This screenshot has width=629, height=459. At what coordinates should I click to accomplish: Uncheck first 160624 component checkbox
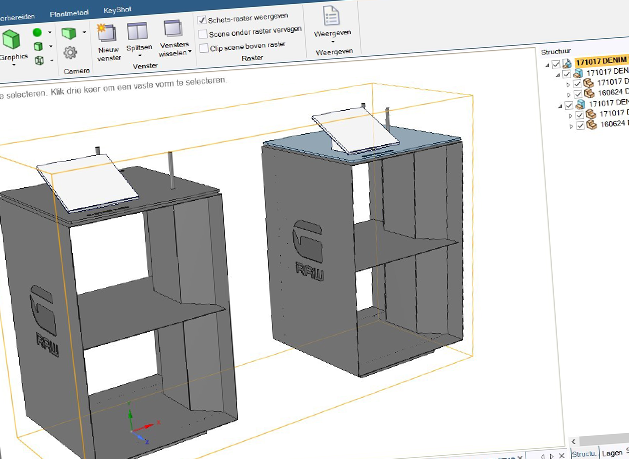[x=578, y=94]
